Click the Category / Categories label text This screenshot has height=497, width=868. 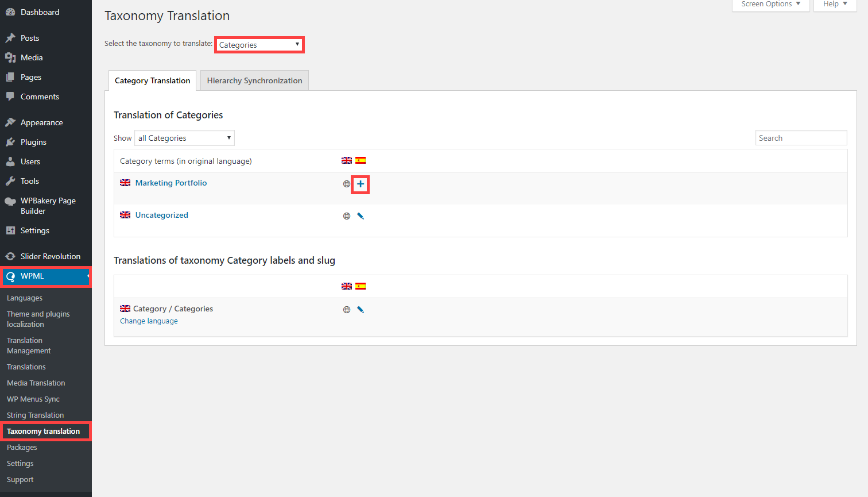point(173,309)
